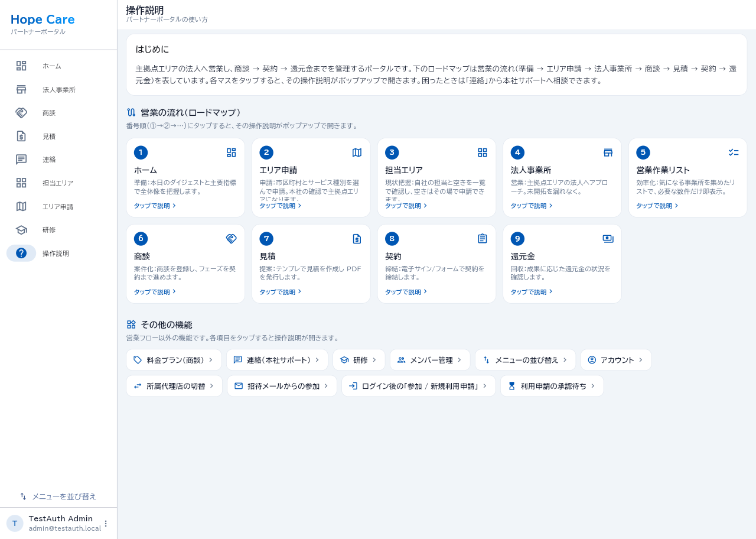756x539 pixels.
Task: Expand the メンバー管理 explanation chip
Action: point(430,360)
